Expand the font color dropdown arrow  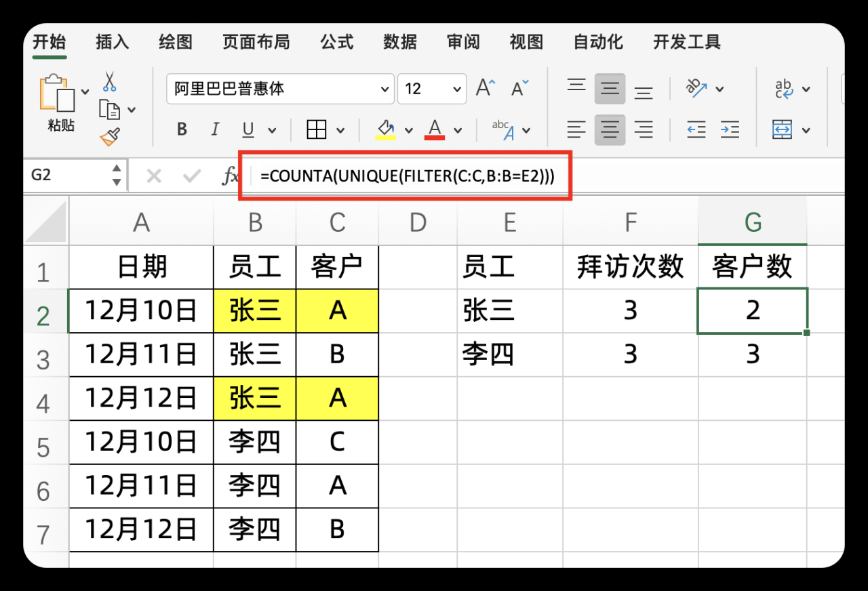click(x=458, y=130)
